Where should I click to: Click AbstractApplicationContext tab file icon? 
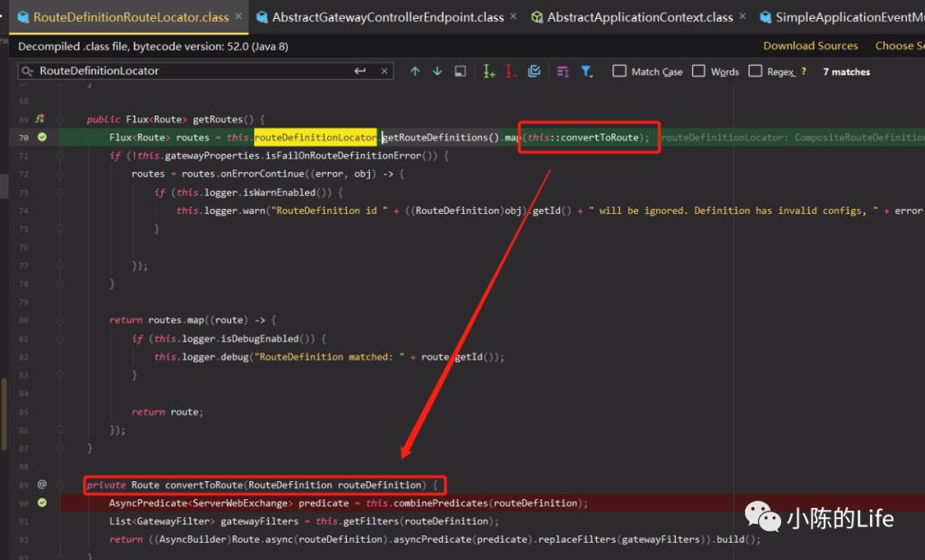click(x=537, y=17)
